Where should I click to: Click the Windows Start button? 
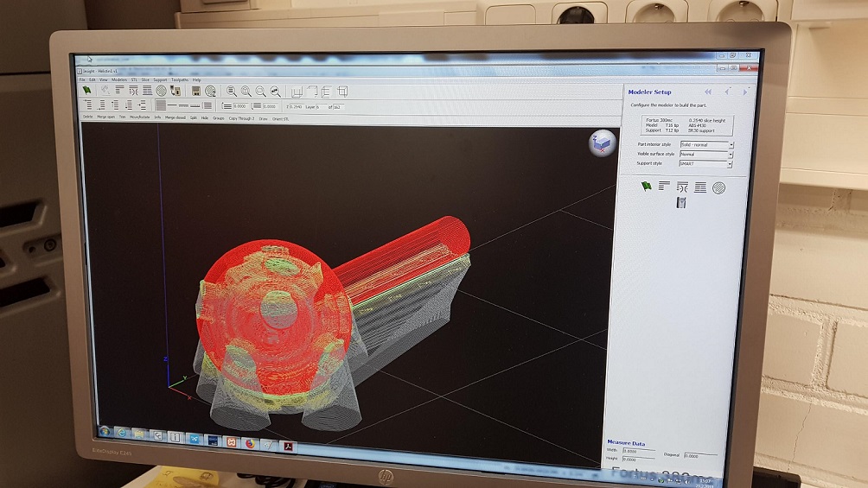click(x=104, y=430)
